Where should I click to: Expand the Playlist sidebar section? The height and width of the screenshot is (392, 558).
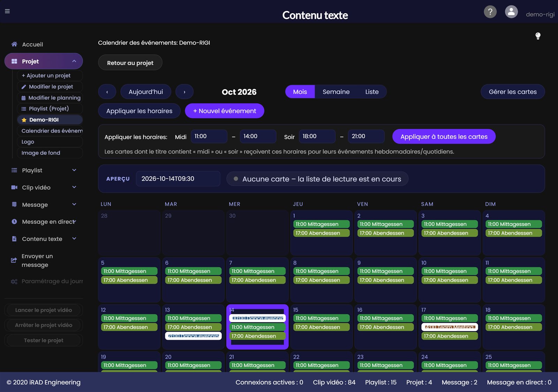pos(74,170)
